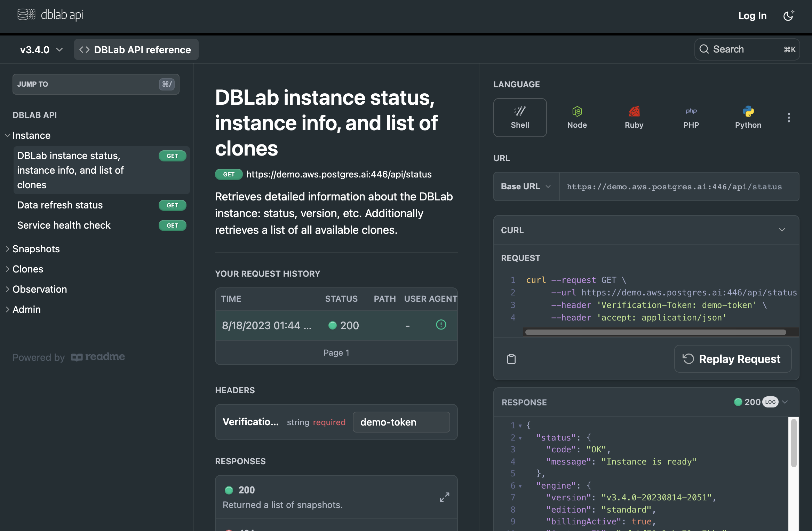Expand the Snapshots section
Screen dimensions: 812x531
pyautogui.click(x=36, y=249)
